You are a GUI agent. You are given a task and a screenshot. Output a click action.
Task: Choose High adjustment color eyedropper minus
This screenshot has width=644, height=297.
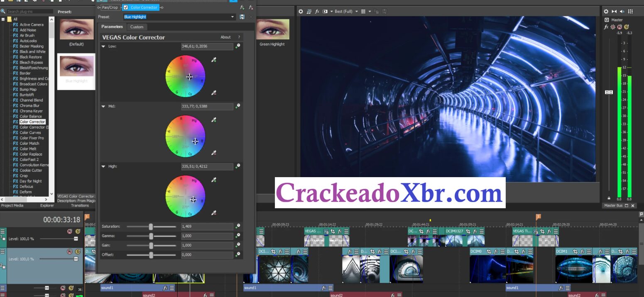tap(214, 213)
